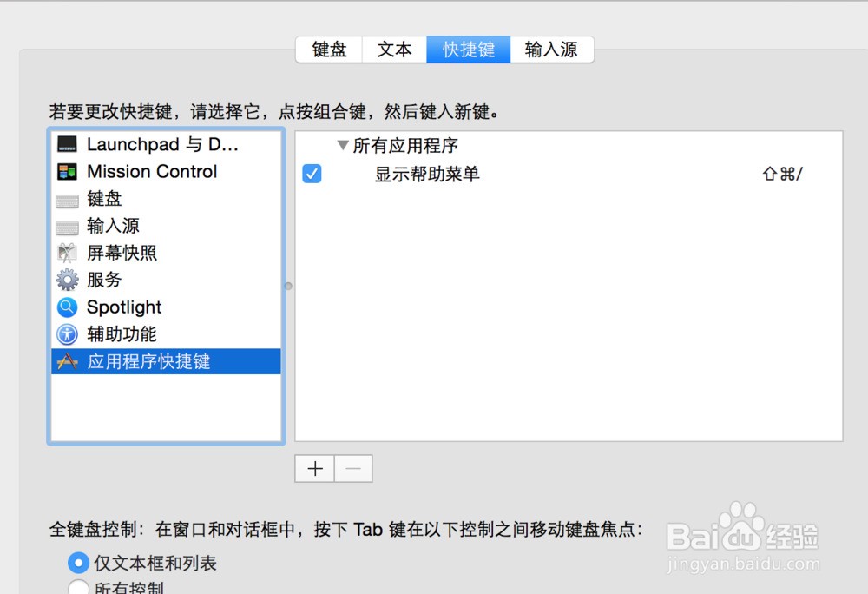Collapse the 所有应用程序 disclosure triangle
The height and width of the screenshot is (594, 868).
click(x=343, y=146)
